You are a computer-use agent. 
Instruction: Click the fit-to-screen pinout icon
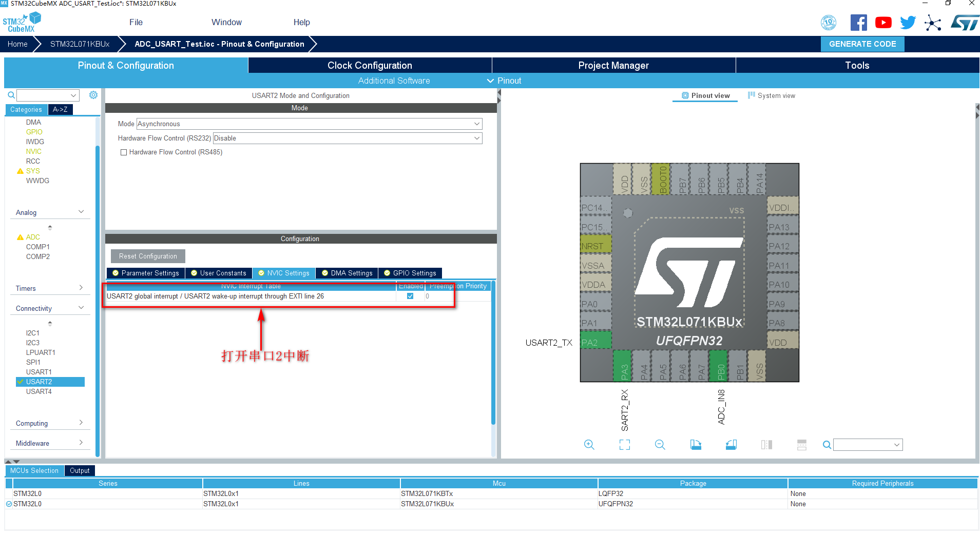(x=625, y=445)
